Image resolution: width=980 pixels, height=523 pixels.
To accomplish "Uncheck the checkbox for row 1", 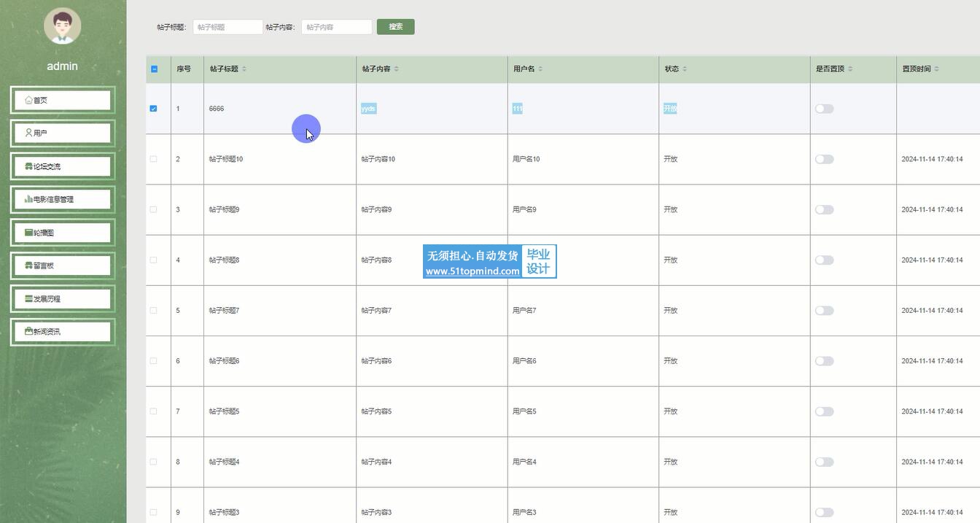I will (x=153, y=109).
